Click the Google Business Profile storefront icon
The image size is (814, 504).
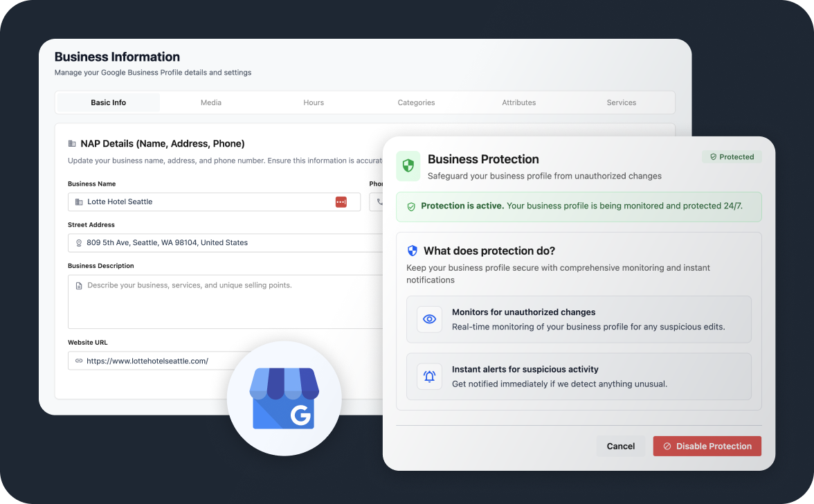click(284, 398)
